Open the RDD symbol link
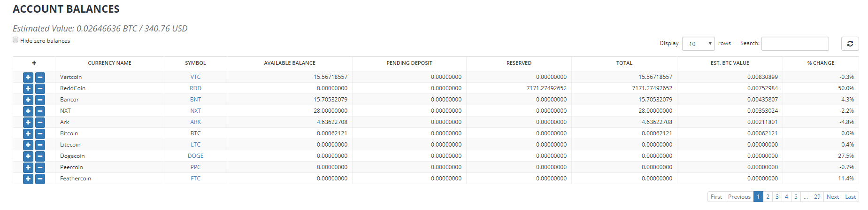868x210 pixels. (x=195, y=88)
